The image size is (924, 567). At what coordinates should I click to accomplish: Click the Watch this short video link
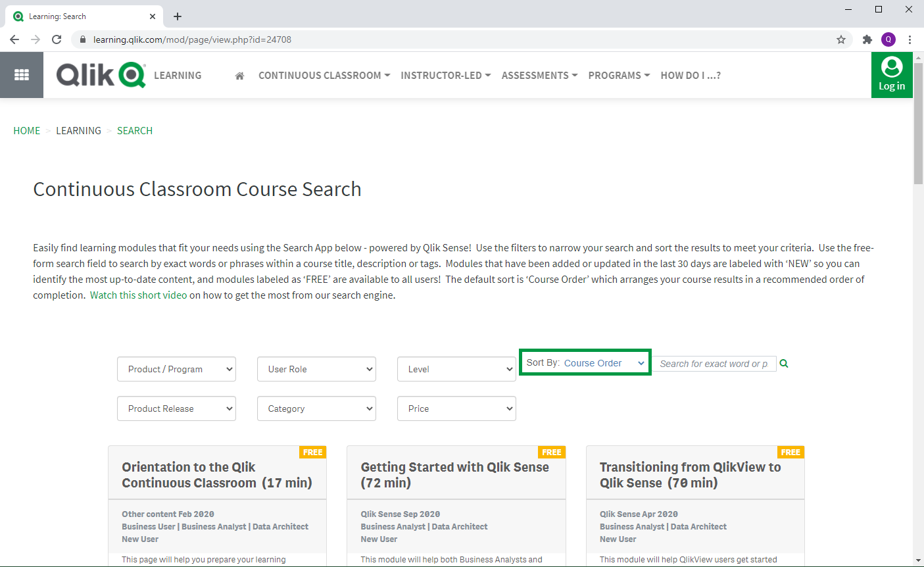pyautogui.click(x=137, y=295)
